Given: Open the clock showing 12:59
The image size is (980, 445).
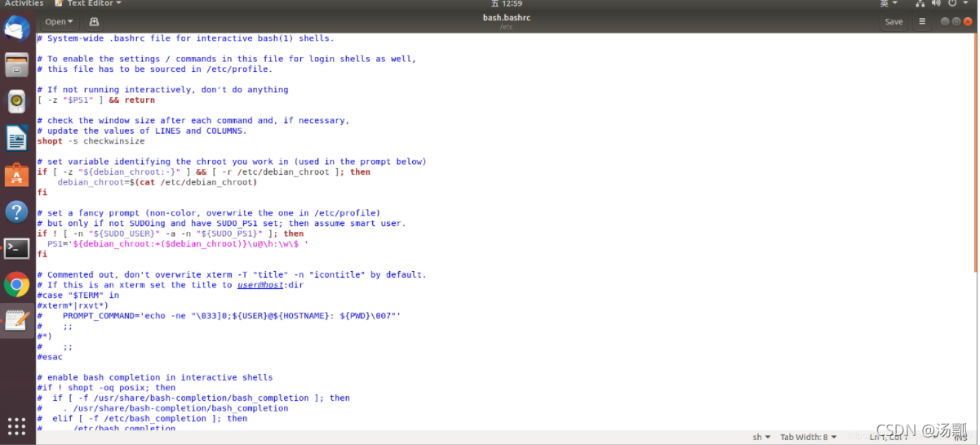Looking at the screenshot, I should [x=506, y=3].
